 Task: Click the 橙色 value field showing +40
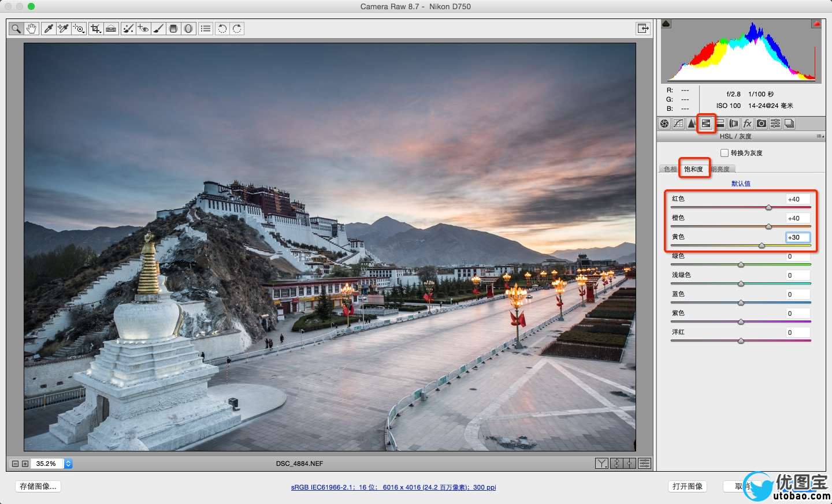pyautogui.click(x=798, y=218)
